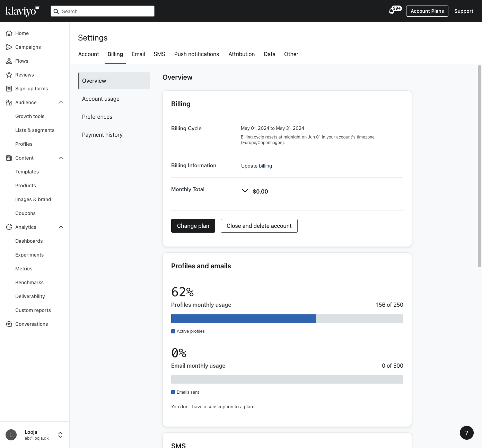Open the Data settings tab
Screen dimensions: 482x448
point(270,54)
